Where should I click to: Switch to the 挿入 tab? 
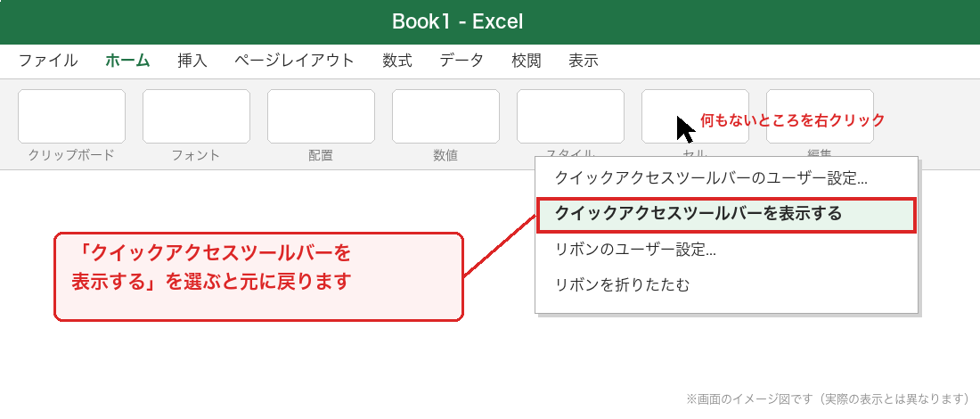coord(192,61)
